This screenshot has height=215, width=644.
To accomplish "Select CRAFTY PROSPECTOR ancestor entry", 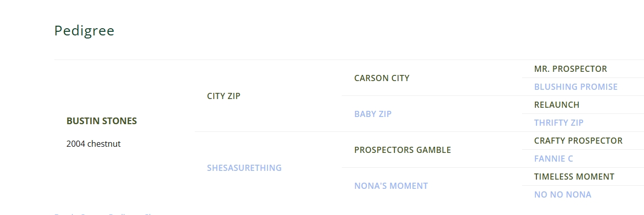I will pos(578,141).
